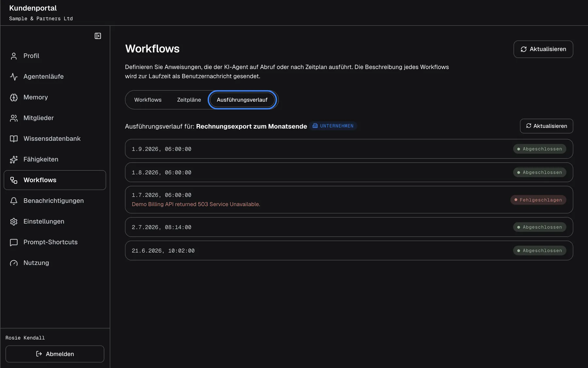
Task: Open Agentenläufe in the sidebar
Action: click(55, 77)
